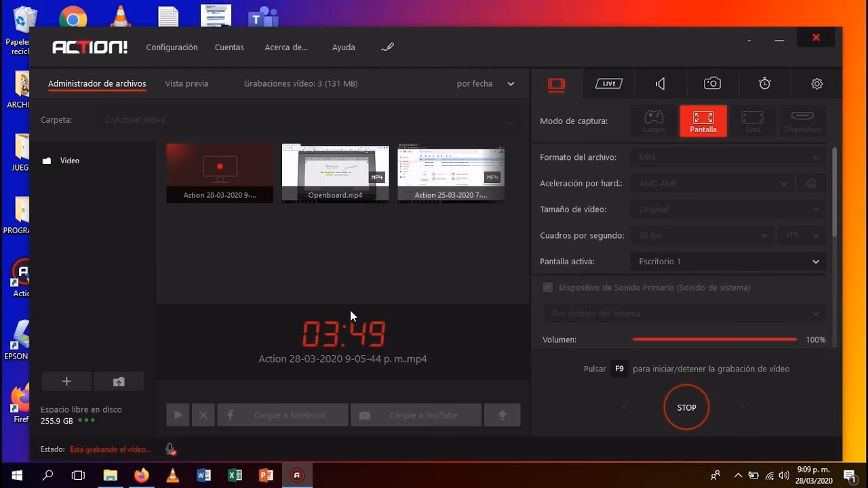Select the Action 28-03-2020 recording thumbnail
The height and width of the screenshot is (488, 868).
point(220,173)
